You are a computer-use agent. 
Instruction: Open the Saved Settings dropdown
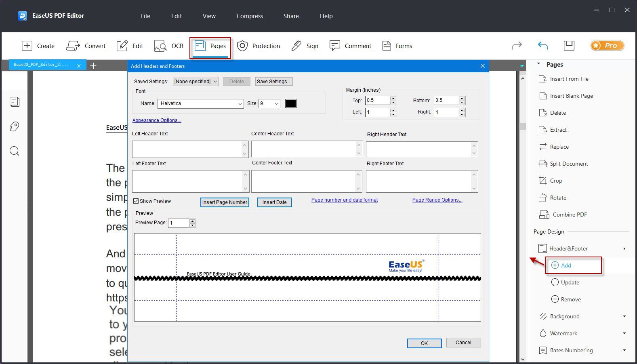click(196, 81)
